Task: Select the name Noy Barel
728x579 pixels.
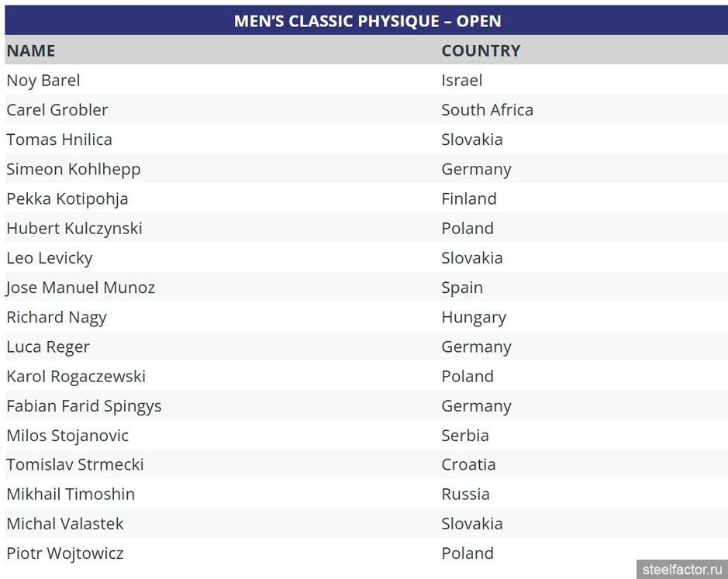Action: [x=43, y=81]
